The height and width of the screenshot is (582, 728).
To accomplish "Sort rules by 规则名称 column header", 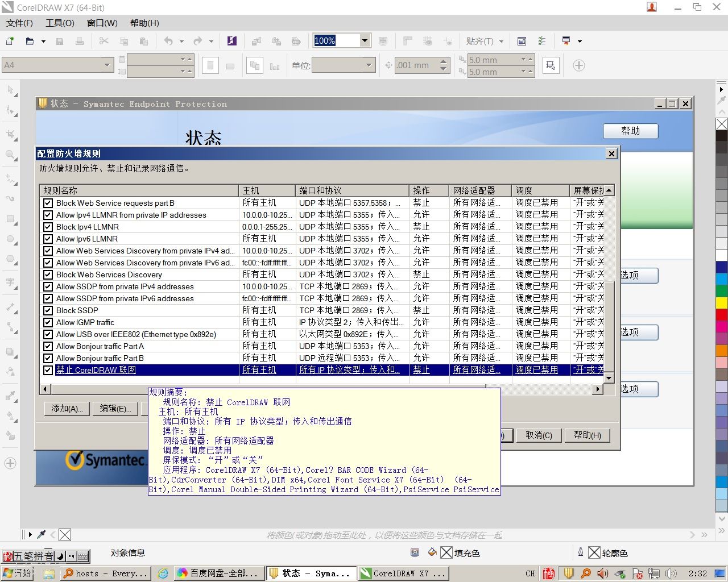I will click(x=139, y=190).
